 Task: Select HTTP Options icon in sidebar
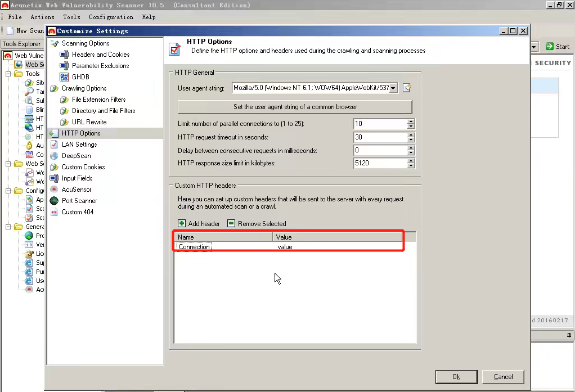coord(54,133)
